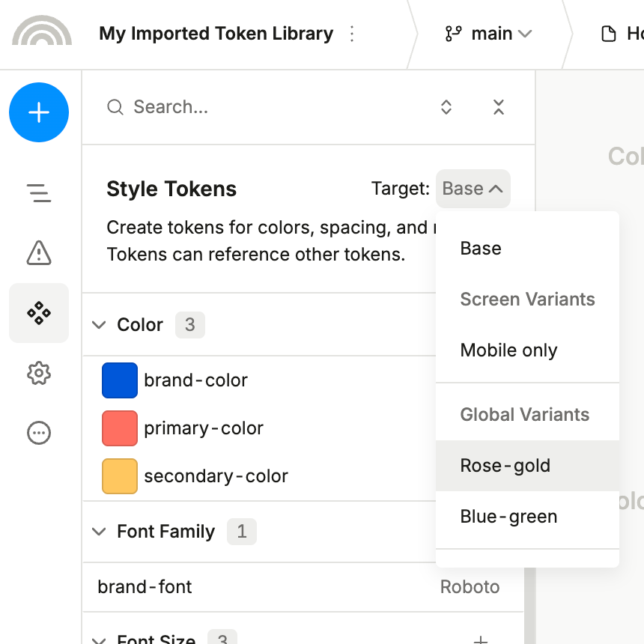The image size is (644, 644).
Task: Open settings via the gear icon
Action: point(39,373)
